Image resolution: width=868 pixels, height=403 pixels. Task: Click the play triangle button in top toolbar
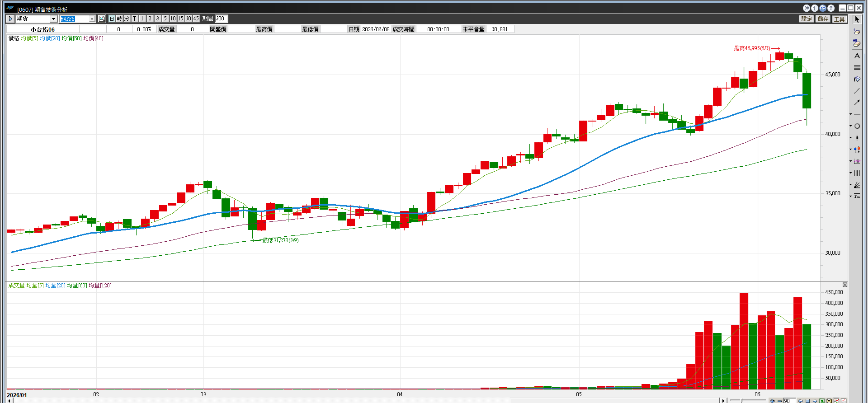pos(10,19)
